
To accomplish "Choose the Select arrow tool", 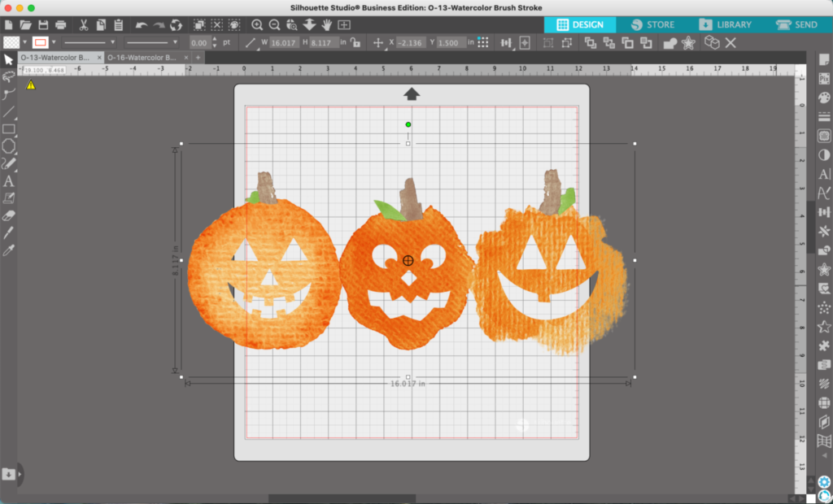I will pos(8,59).
